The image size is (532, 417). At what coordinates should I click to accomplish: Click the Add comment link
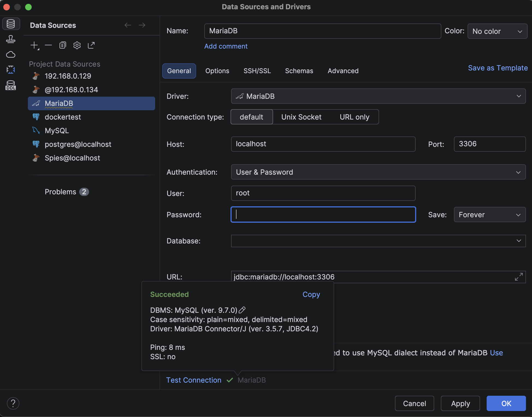(226, 46)
